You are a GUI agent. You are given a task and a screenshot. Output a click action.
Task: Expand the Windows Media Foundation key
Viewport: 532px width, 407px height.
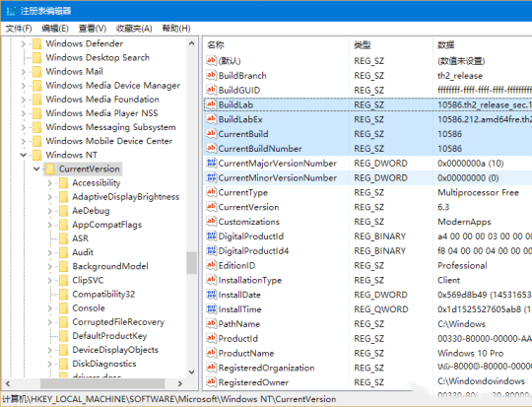(23, 100)
